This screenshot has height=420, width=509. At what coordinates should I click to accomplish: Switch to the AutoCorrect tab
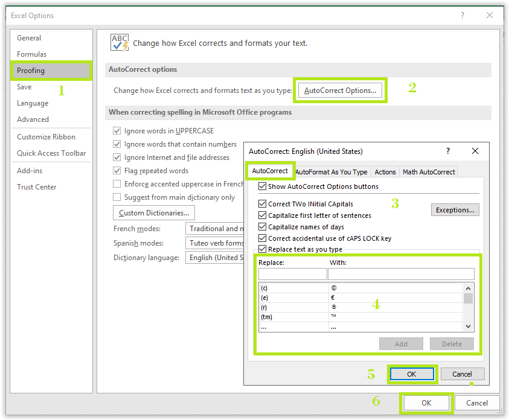(x=270, y=171)
